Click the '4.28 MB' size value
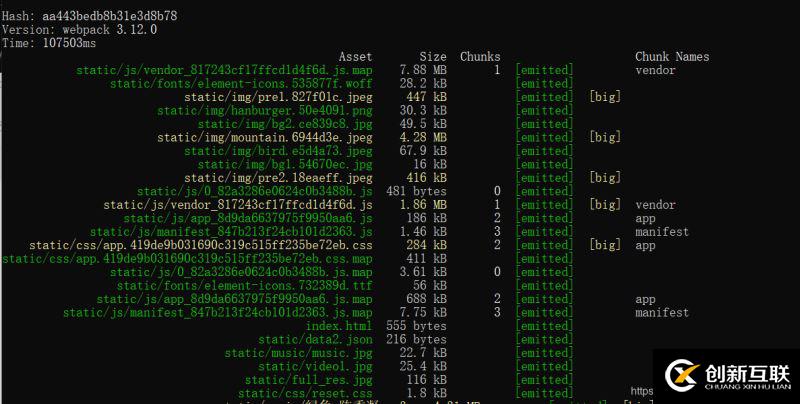Image resolution: width=800 pixels, height=404 pixels. [423, 137]
